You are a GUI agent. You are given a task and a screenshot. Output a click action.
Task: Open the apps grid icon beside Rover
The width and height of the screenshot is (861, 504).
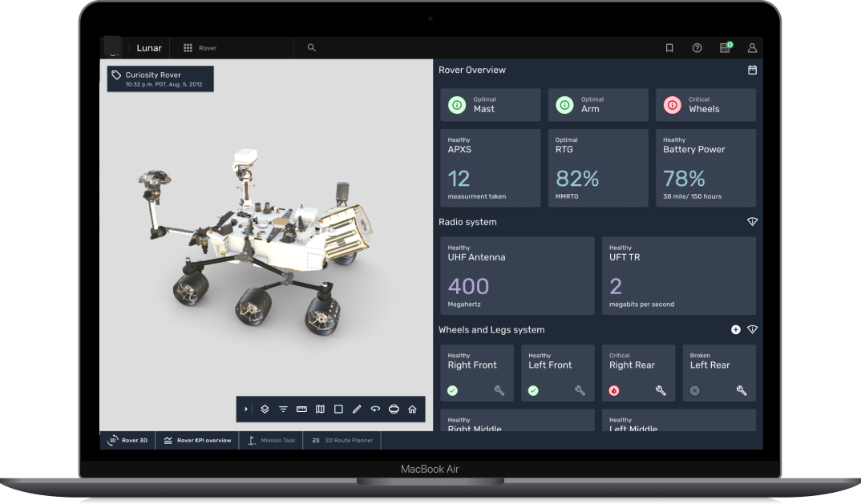click(188, 48)
